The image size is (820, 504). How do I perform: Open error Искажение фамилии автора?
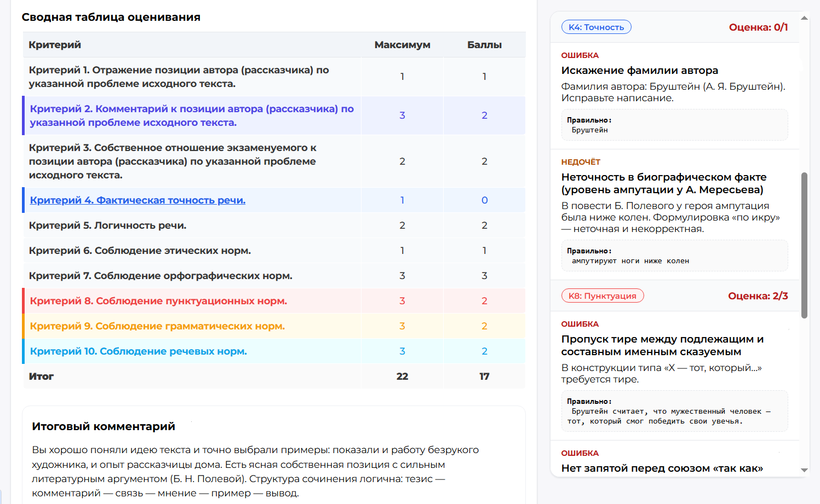639,71
